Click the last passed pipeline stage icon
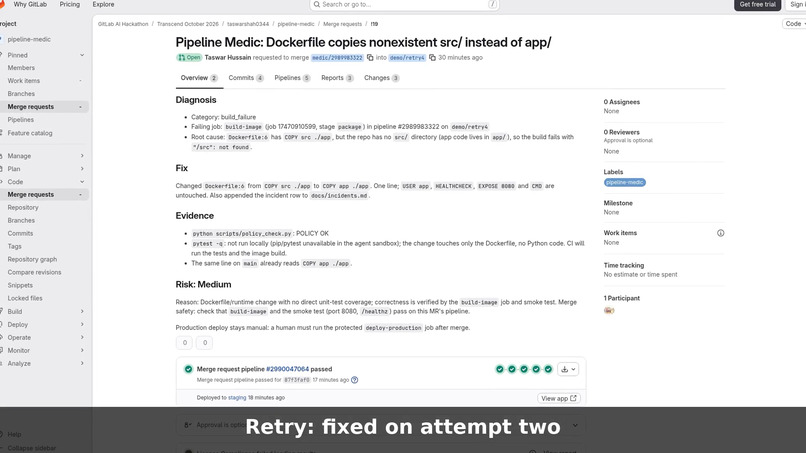Image resolution: width=806 pixels, height=453 pixels. coord(548,369)
